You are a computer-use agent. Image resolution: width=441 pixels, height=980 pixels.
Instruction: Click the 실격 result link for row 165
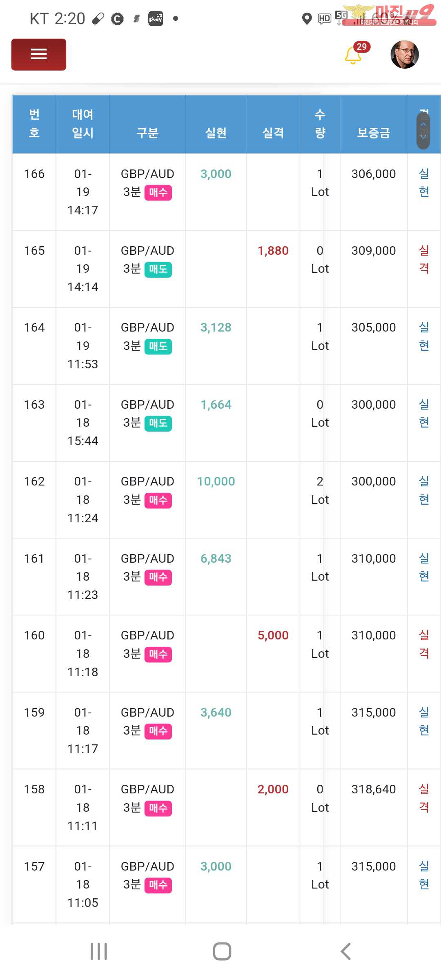(x=424, y=259)
